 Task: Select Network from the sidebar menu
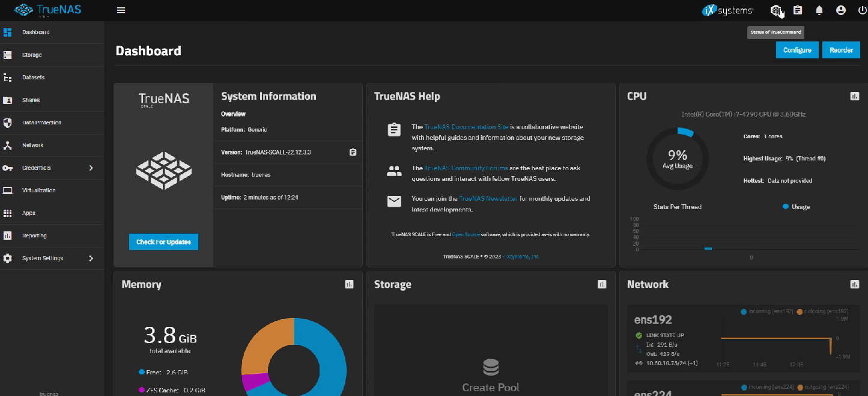[32, 145]
